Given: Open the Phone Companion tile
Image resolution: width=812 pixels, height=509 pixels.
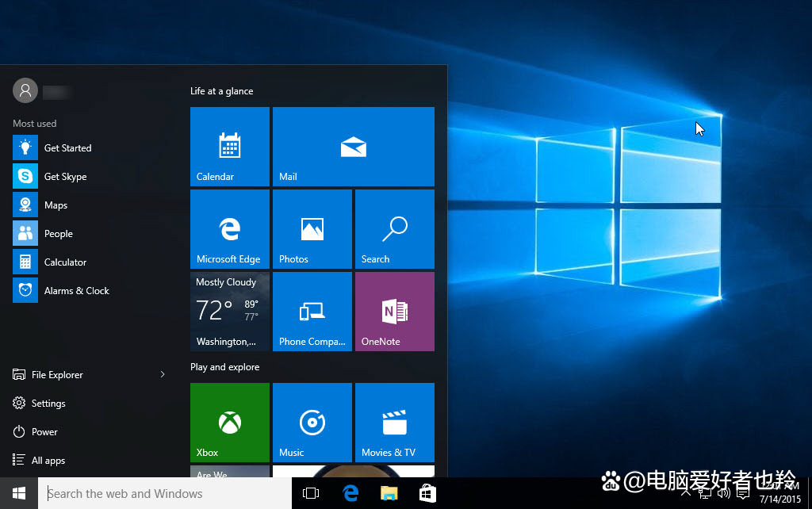Looking at the screenshot, I should point(312,312).
